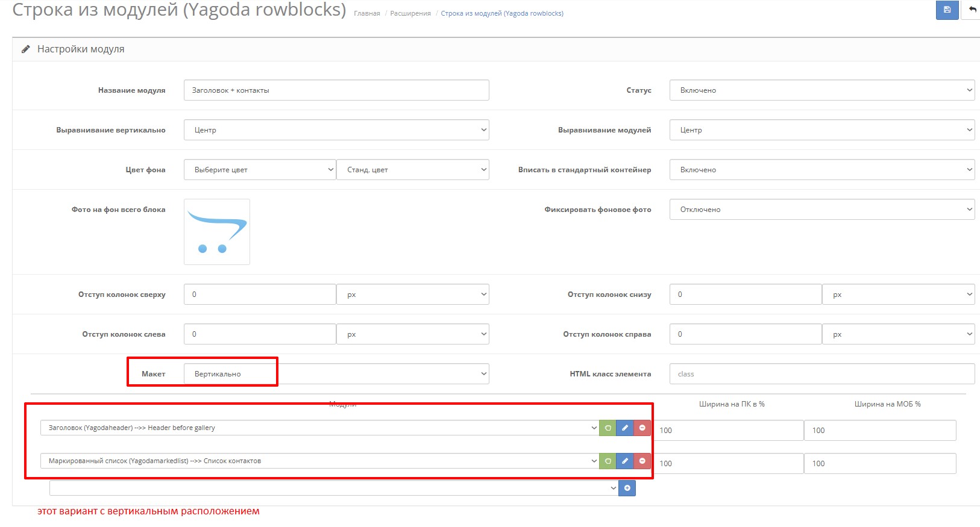The image size is (980, 527).
Task: Remove the Список контактов module row
Action: point(642,461)
